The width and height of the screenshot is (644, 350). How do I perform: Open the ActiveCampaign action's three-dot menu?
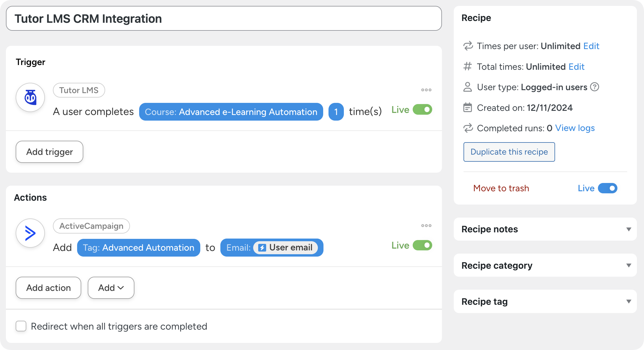pos(426,226)
